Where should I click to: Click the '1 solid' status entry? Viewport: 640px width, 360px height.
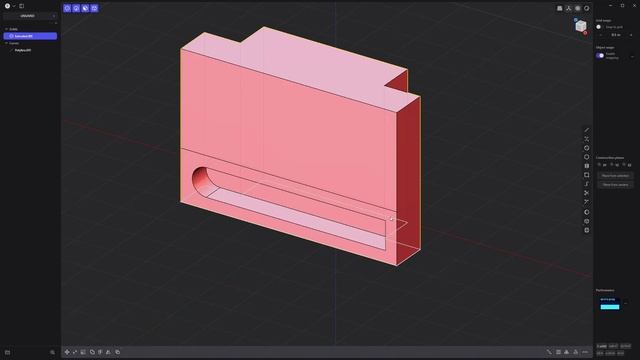click(601, 346)
